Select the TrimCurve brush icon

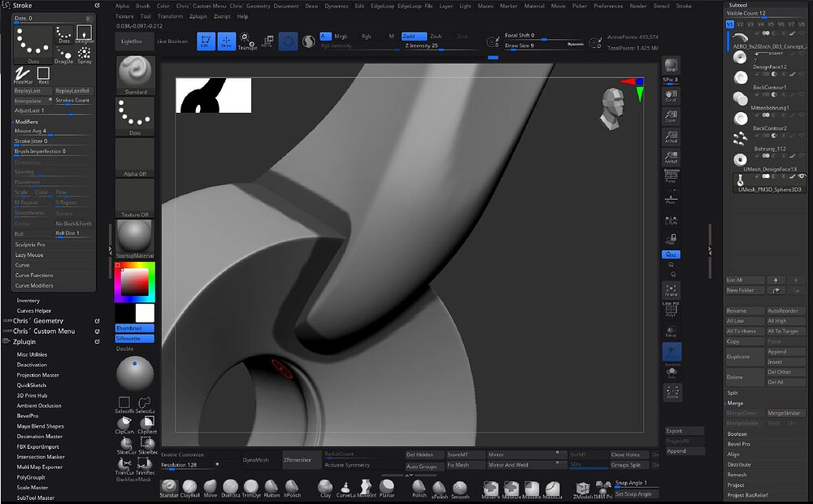pos(125,466)
